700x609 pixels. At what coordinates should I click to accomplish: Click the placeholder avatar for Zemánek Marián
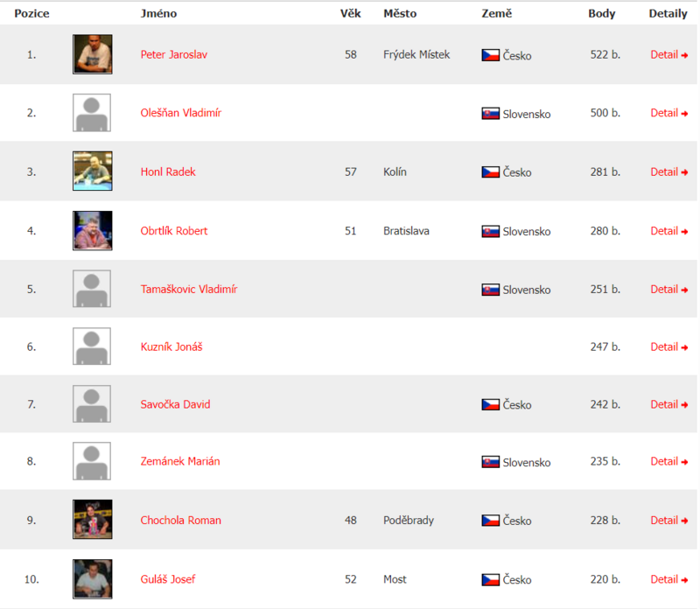[x=92, y=461]
